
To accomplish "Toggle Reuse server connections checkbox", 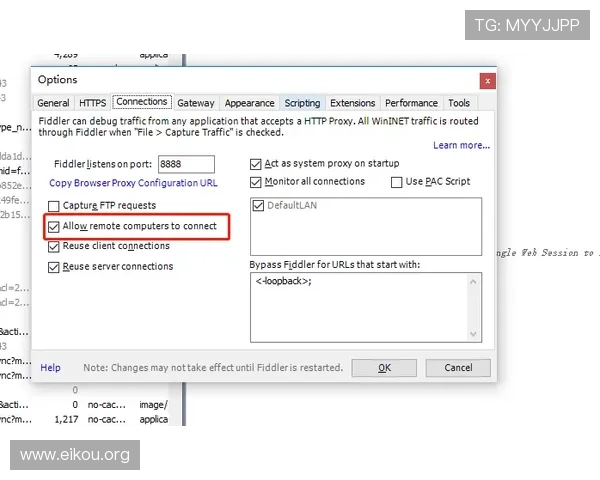I will pyautogui.click(x=54, y=267).
